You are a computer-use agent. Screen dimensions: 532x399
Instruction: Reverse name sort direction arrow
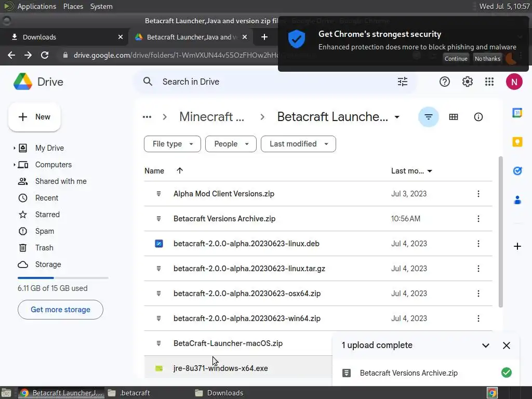point(179,170)
